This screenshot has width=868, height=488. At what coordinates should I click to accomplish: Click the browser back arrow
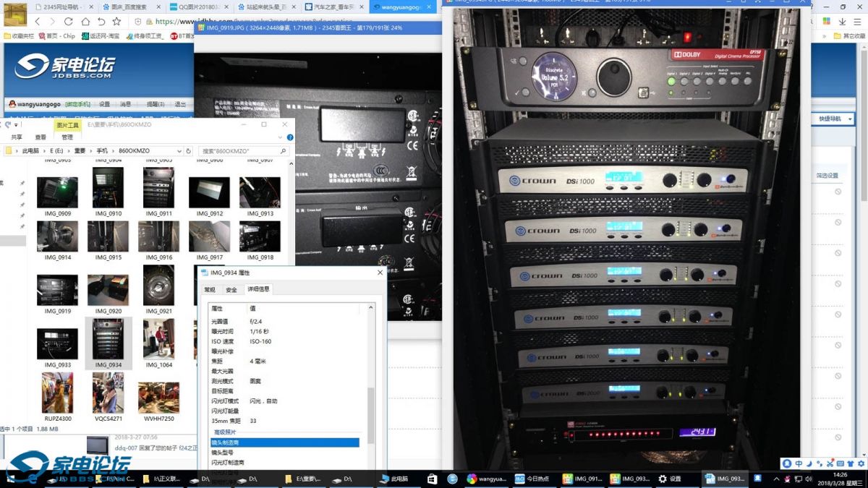click(x=38, y=22)
